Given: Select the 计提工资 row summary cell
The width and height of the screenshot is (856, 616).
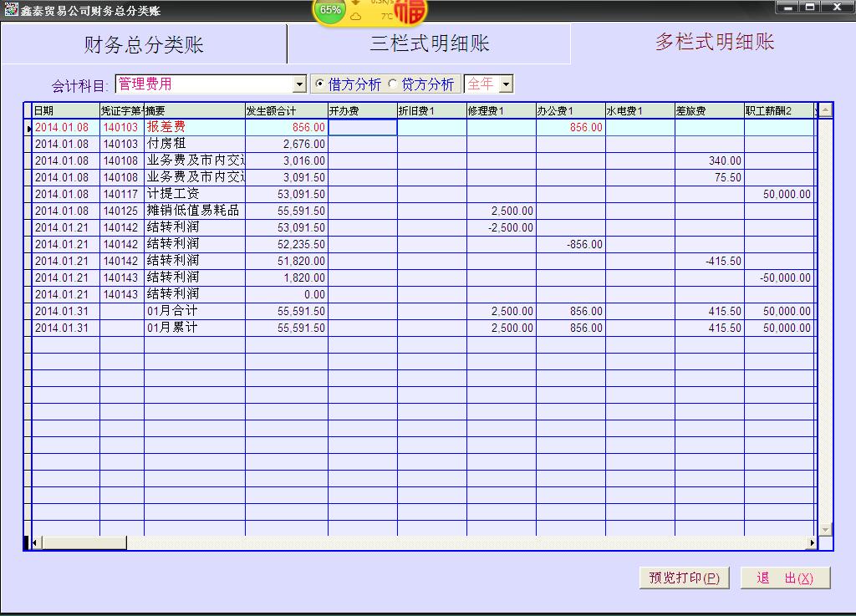Looking at the screenshot, I should tap(194, 194).
